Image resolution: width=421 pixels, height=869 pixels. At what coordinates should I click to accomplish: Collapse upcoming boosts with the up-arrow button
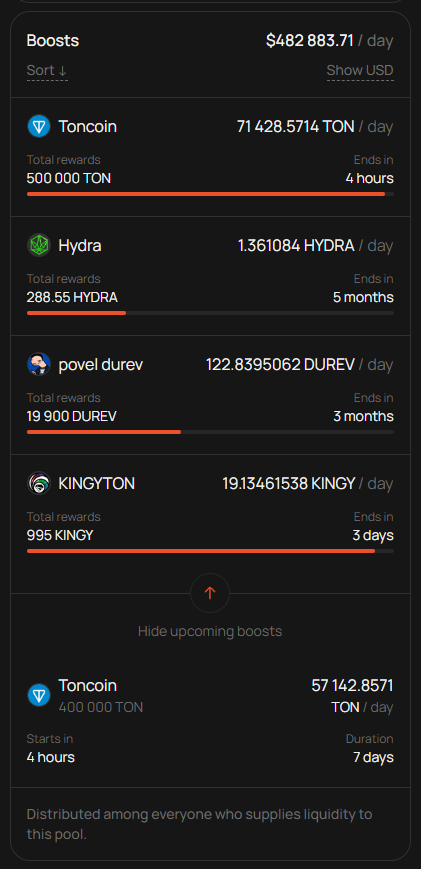click(x=210, y=593)
